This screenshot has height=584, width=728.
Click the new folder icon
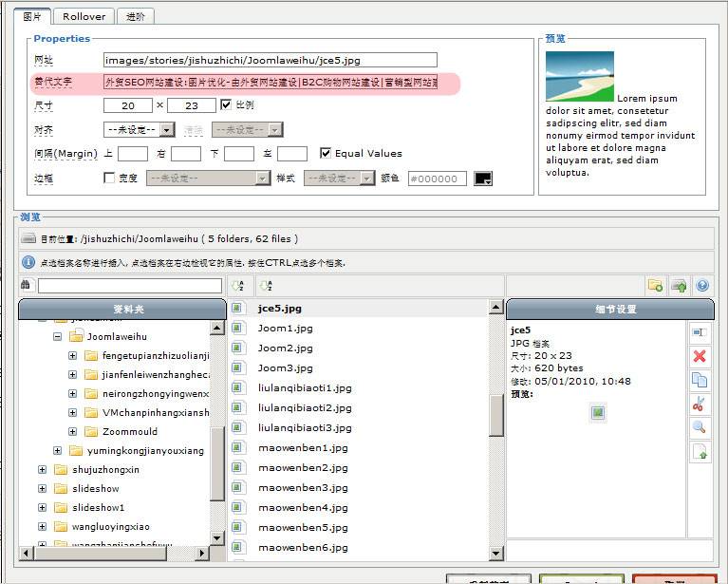coord(655,285)
